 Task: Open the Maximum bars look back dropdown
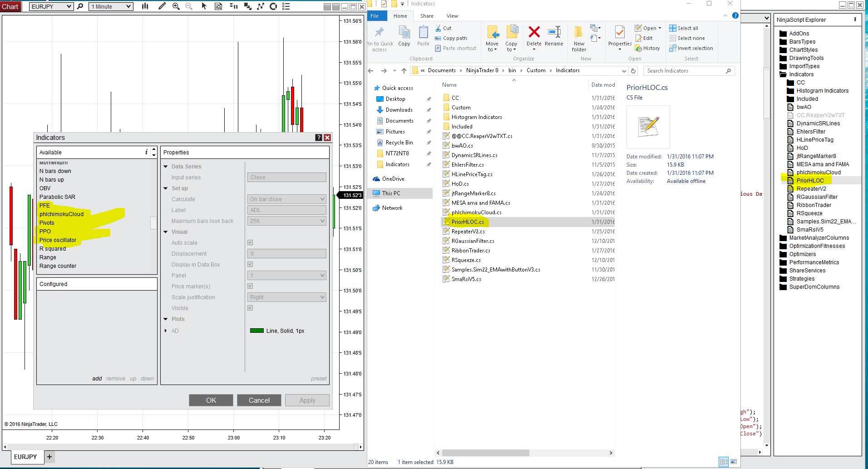tap(287, 221)
